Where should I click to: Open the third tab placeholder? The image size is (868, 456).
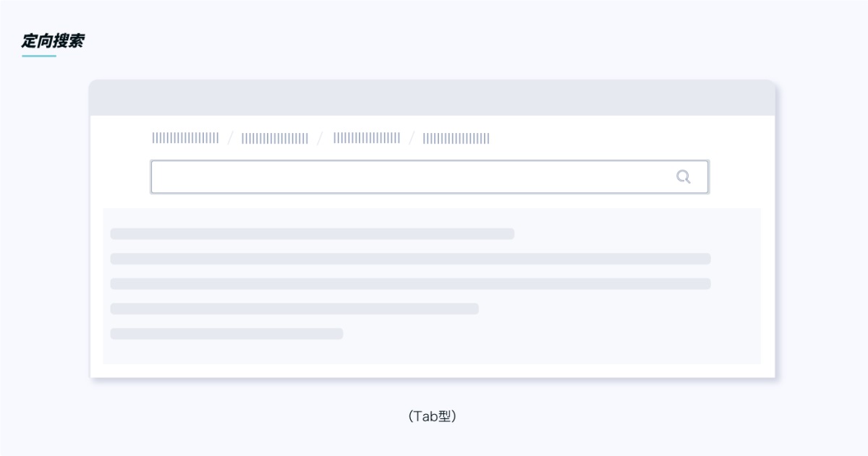367,138
